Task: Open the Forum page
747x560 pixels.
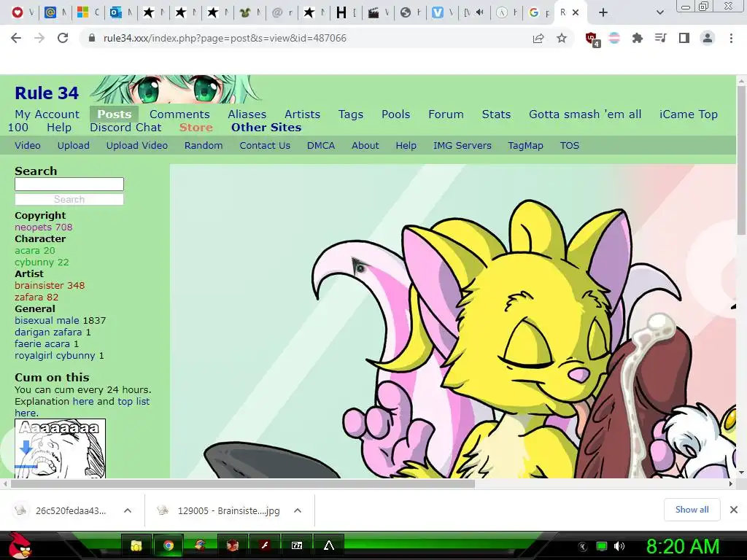Action: (446, 114)
